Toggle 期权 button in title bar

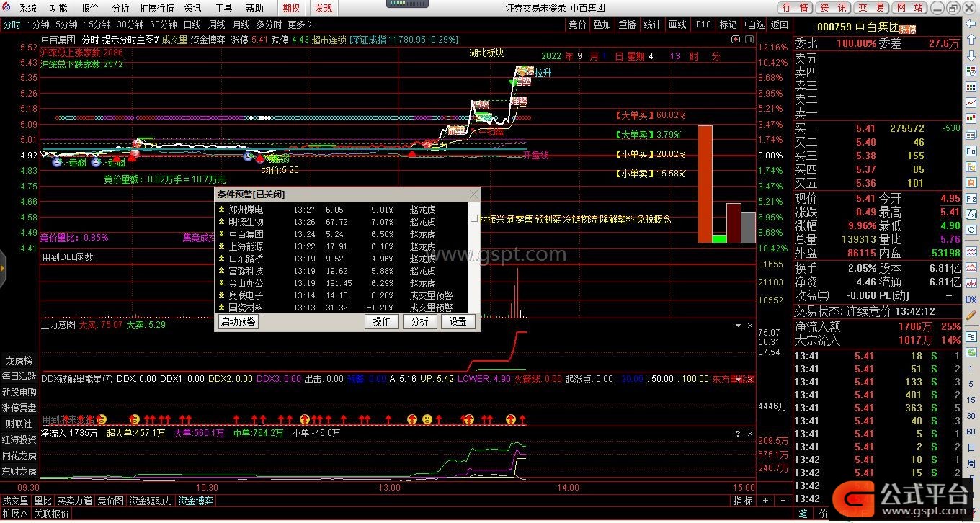point(290,8)
